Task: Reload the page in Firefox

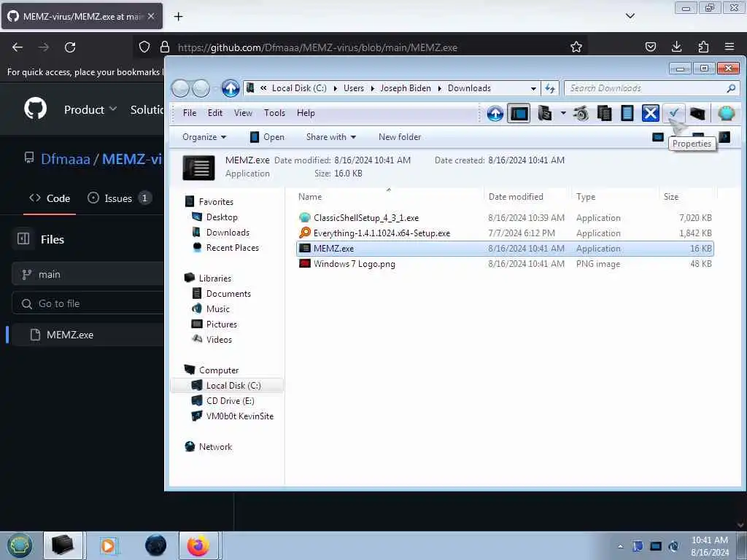Action: (70, 47)
